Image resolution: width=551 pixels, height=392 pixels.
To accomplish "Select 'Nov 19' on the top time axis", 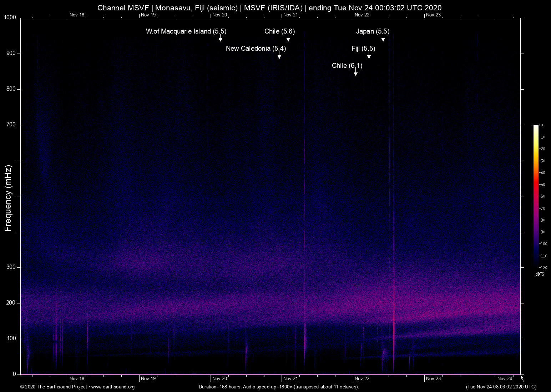I will click(x=148, y=15).
